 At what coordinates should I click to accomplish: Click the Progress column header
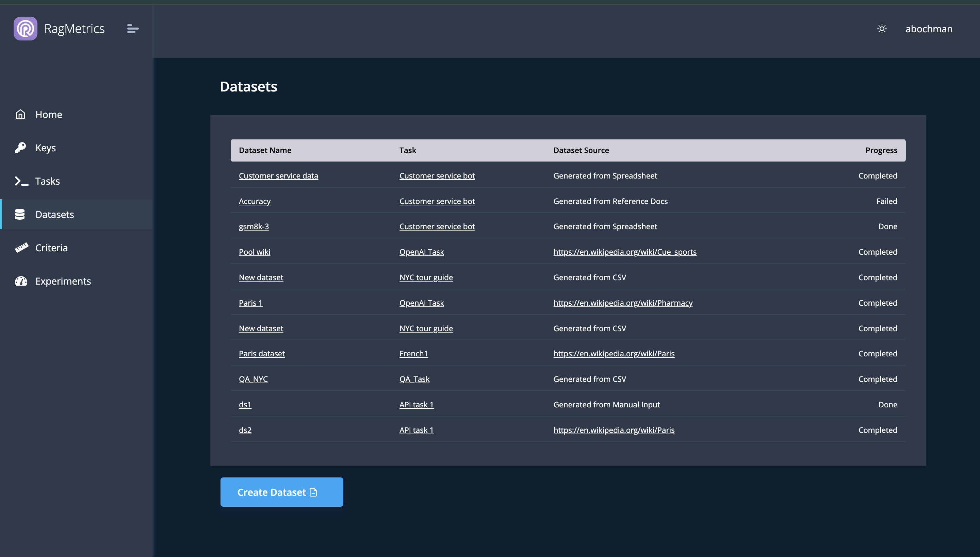pos(881,150)
